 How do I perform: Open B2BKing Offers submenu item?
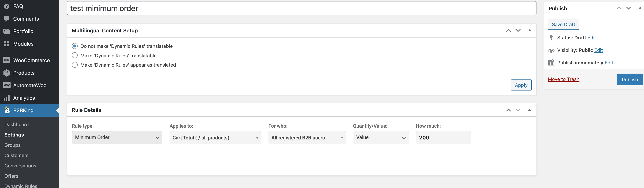click(11, 176)
